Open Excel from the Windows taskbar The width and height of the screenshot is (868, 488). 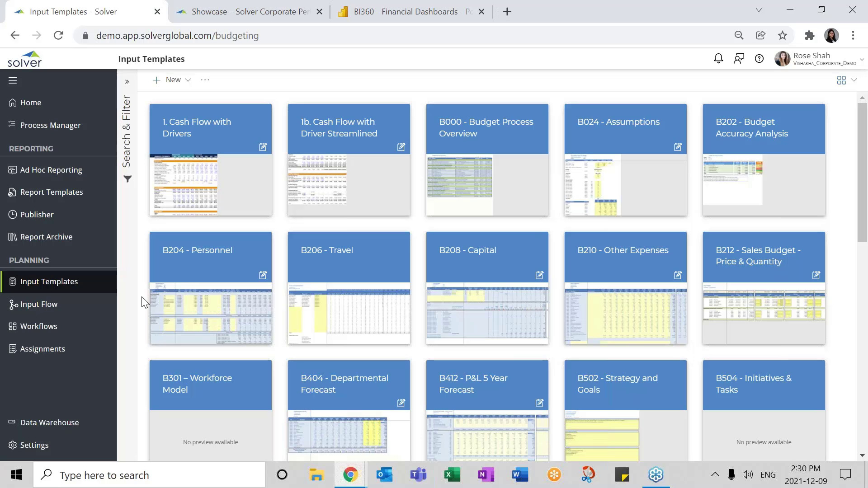coord(452,474)
